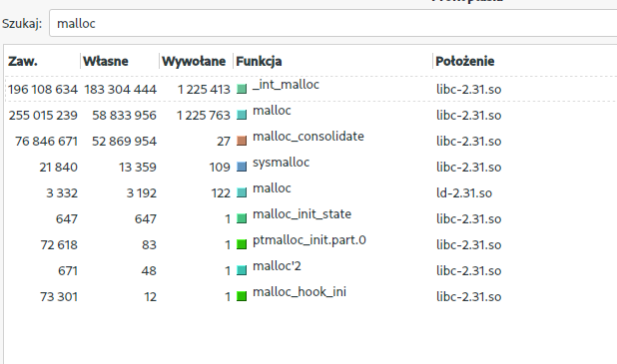Click the green icon beside malloc_hook_ini
The height and width of the screenshot is (364, 617).
coord(242,296)
